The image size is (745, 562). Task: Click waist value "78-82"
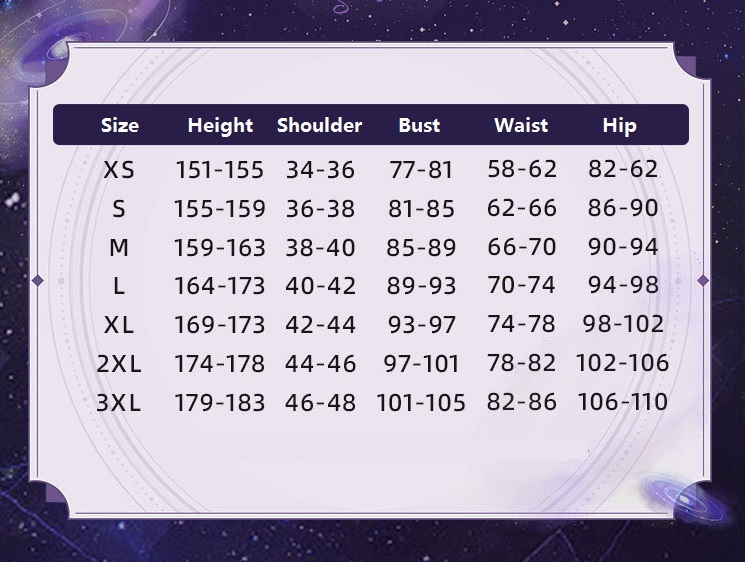point(522,363)
